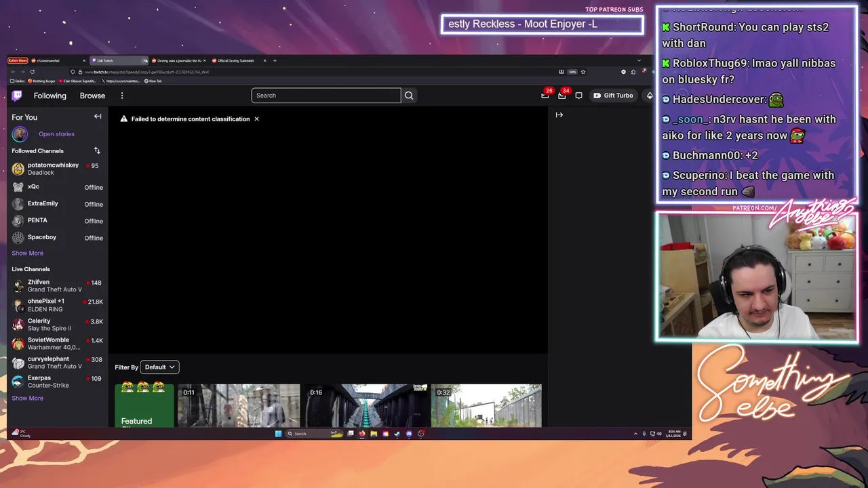Open ohnePixel ELDEN RING stream
The image size is (868, 488).
click(x=58, y=305)
